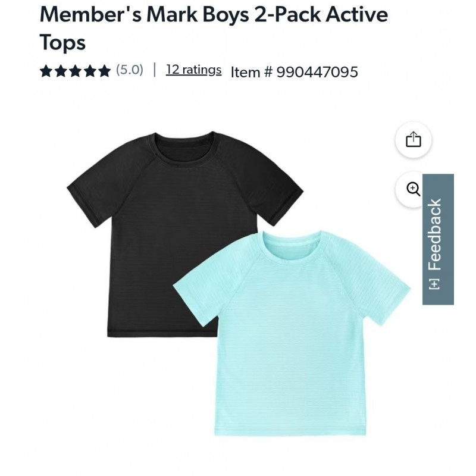Click the Item # 990447095 text
The width and height of the screenshot is (476, 476).
click(295, 72)
